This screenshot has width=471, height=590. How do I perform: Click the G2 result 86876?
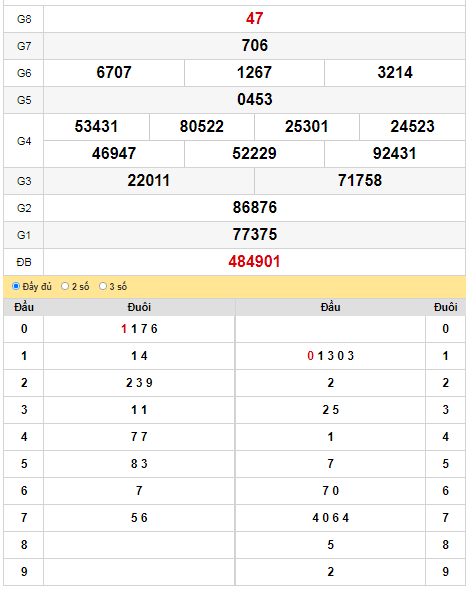click(x=255, y=208)
